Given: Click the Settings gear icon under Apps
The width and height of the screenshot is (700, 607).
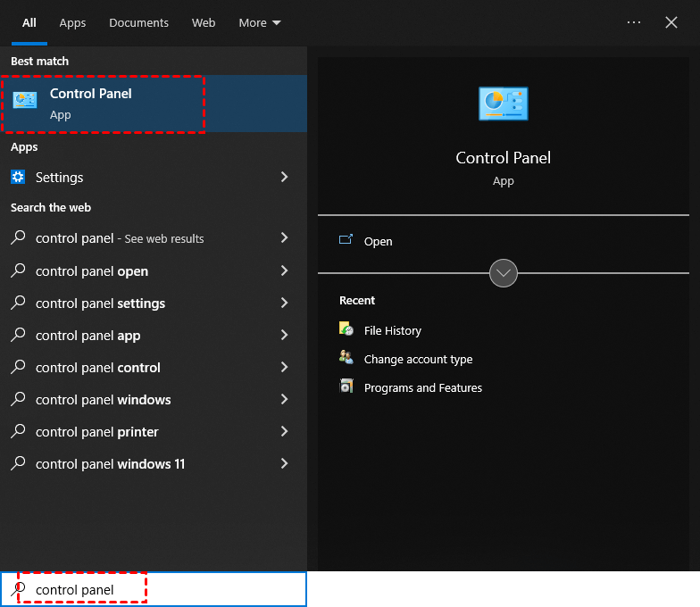Looking at the screenshot, I should pyautogui.click(x=18, y=177).
